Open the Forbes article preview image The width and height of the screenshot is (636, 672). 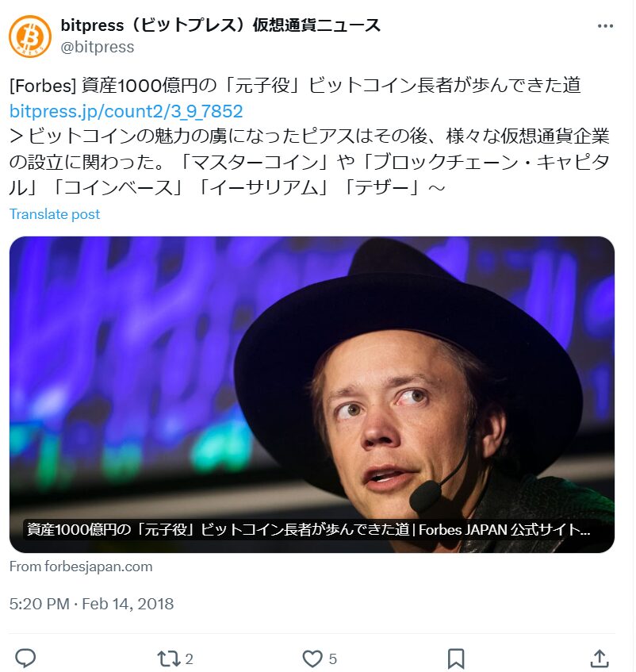(x=312, y=373)
